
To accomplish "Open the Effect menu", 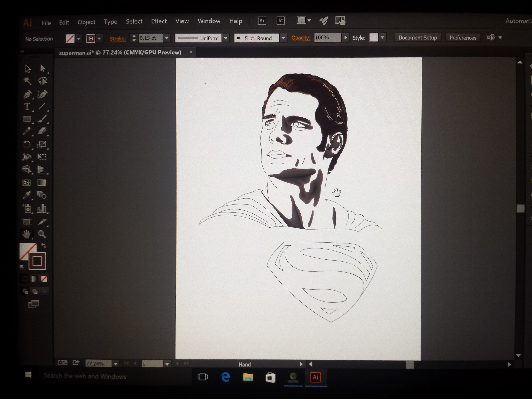I will click(159, 21).
